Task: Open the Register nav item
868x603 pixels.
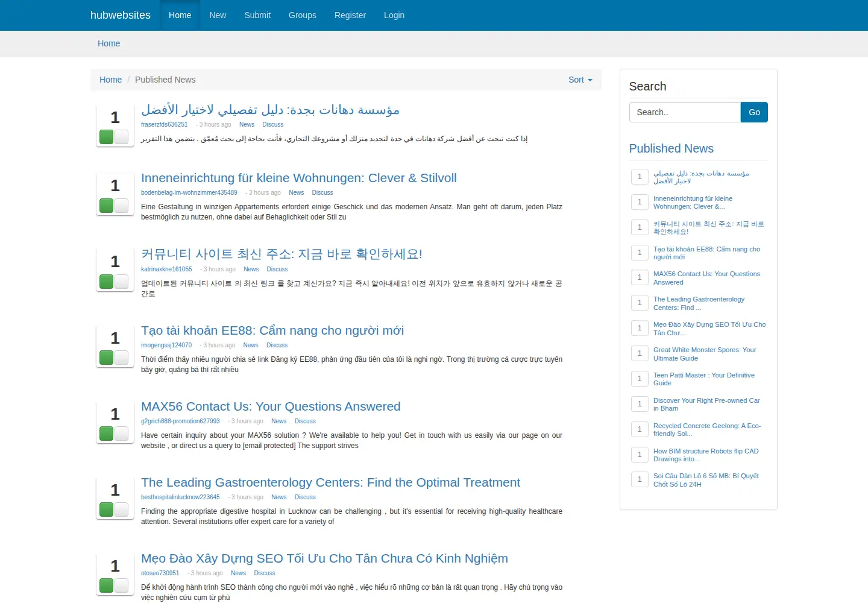Action: tap(350, 15)
